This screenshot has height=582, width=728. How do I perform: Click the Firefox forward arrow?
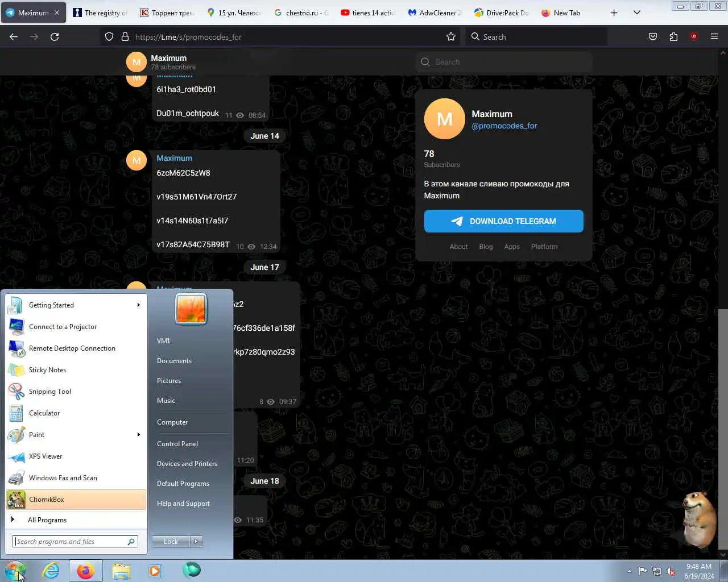(x=34, y=36)
